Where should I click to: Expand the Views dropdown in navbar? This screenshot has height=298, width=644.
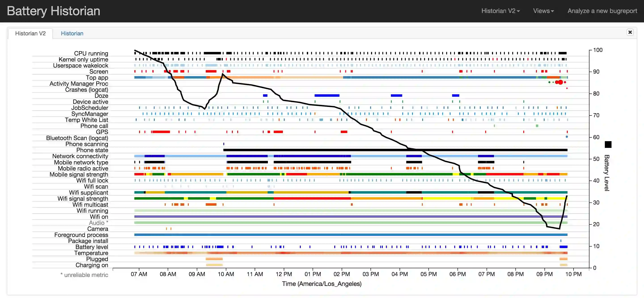543,11
